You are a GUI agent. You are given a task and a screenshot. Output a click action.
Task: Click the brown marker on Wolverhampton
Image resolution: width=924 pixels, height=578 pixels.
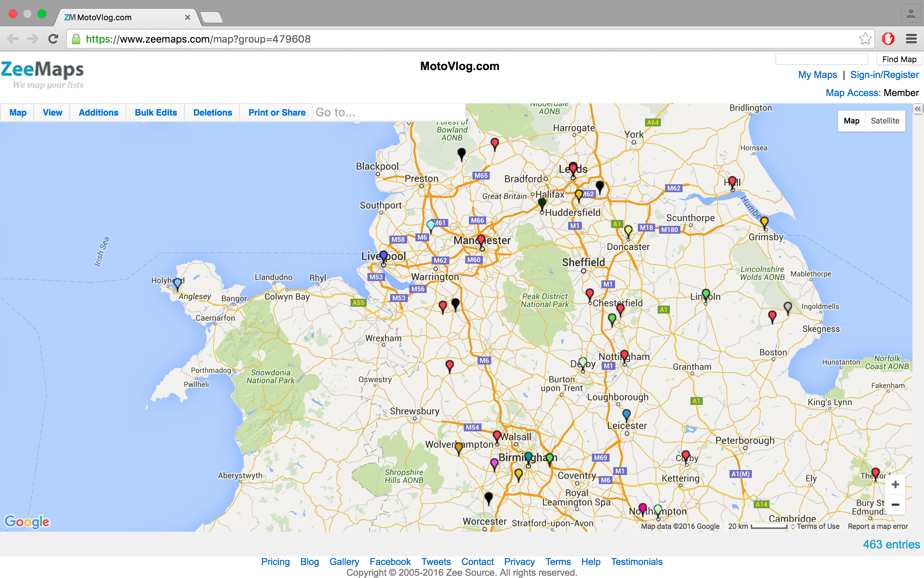[x=458, y=448]
